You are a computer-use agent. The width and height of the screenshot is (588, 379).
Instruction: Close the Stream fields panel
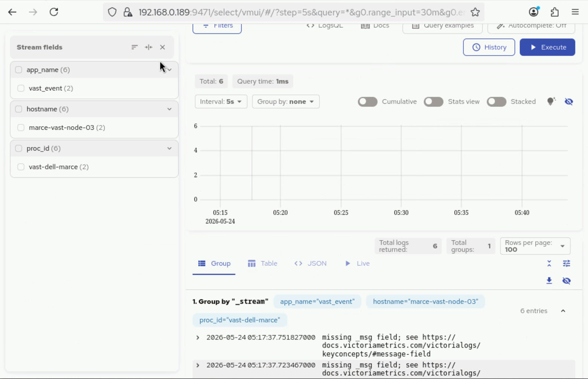162,47
